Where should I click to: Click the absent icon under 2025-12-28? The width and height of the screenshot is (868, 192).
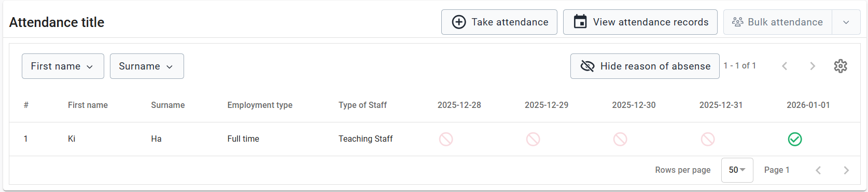click(446, 139)
